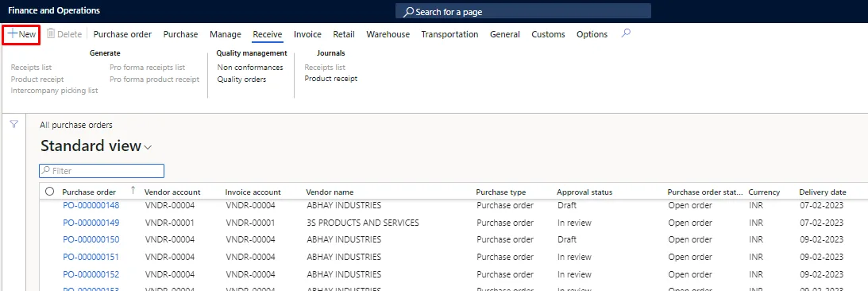The width and height of the screenshot is (868, 291).
Task: Click the Delete button in action pane
Action: click(x=64, y=34)
